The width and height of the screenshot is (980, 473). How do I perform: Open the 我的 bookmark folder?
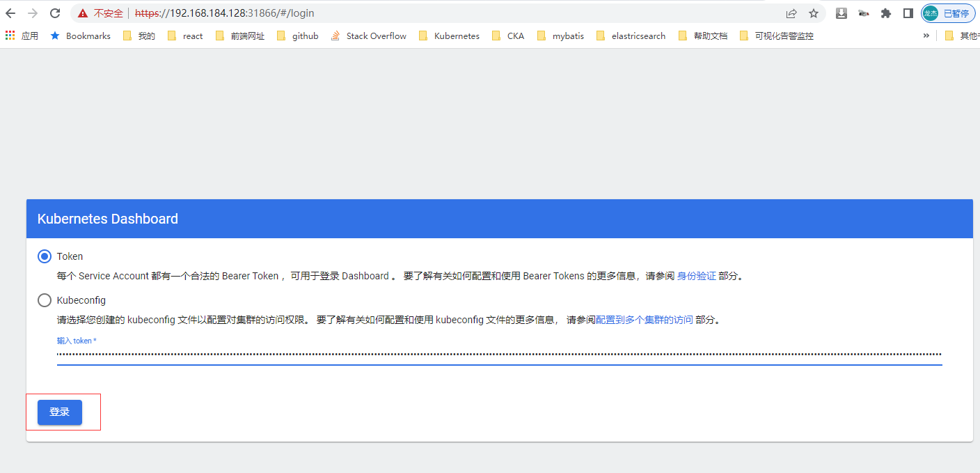[139, 36]
